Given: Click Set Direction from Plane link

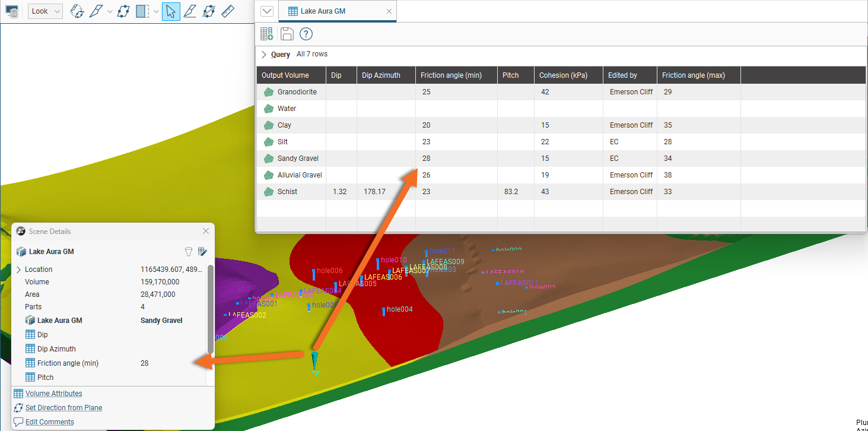Looking at the screenshot, I should [x=63, y=408].
